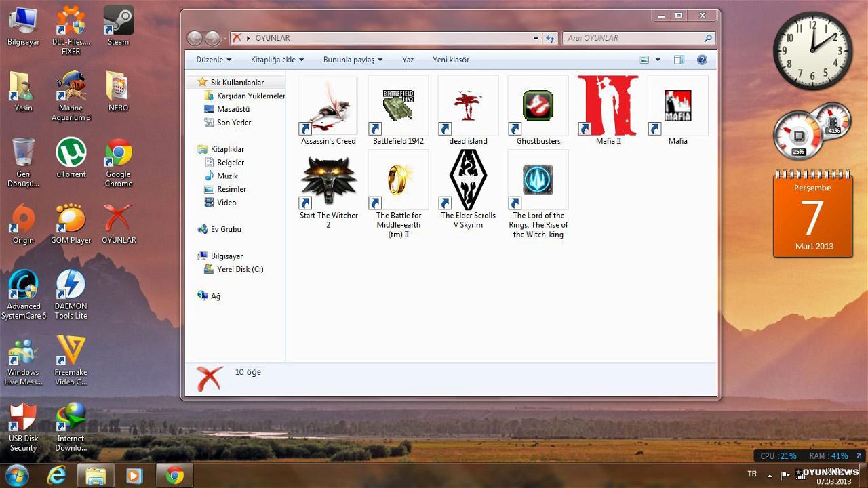This screenshot has height=488, width=868.
Task: Select The Battle for Middle-earth II shortcut
Action: tap(398, 195)
